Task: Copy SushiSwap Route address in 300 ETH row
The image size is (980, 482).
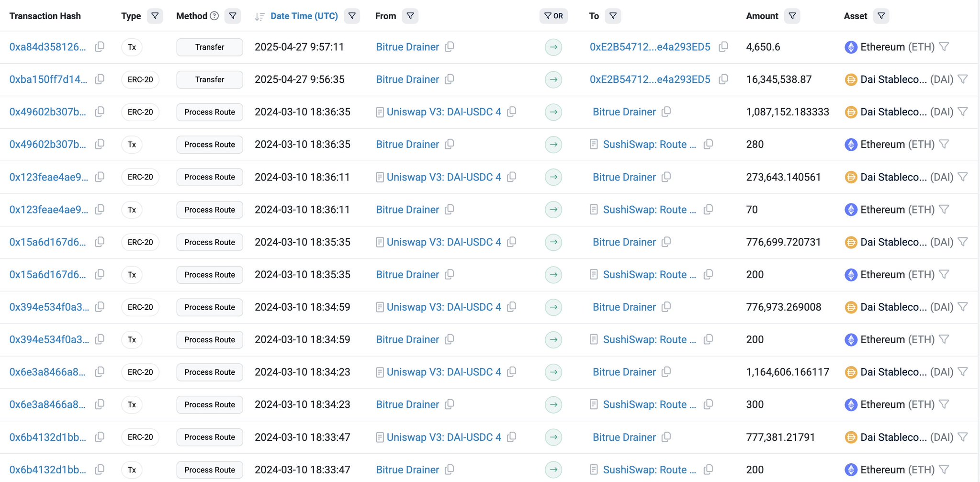Action: [708, 404]
